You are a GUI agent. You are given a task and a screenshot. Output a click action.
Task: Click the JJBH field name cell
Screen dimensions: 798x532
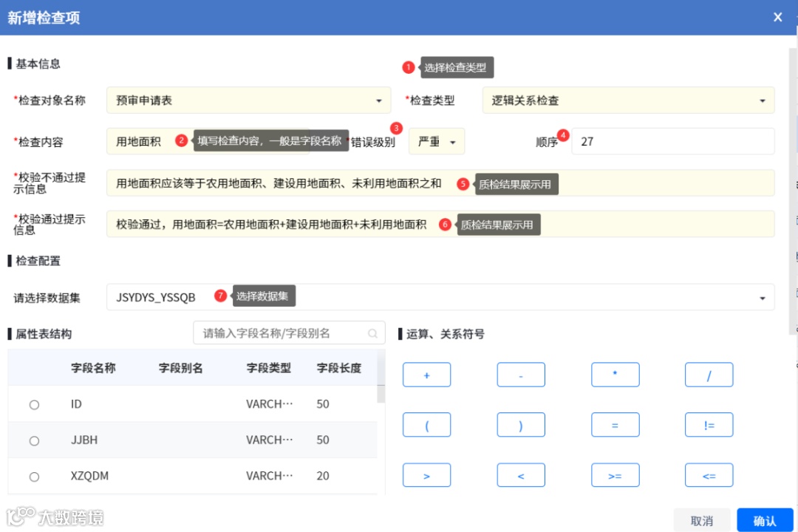(84, 440)
